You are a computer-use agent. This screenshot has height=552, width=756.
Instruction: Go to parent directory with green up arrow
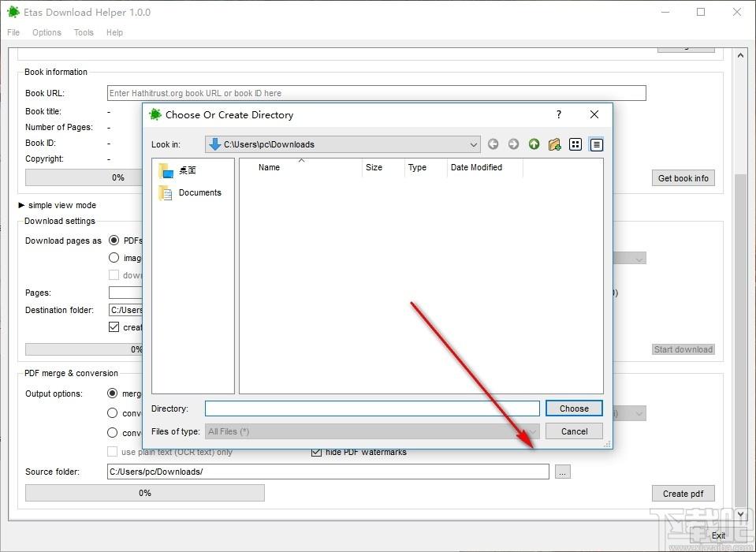tap(534, 144)
